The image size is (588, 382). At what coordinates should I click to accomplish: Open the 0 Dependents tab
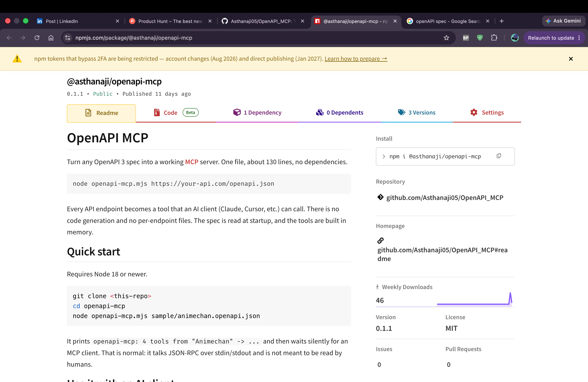tap(339, 113)
